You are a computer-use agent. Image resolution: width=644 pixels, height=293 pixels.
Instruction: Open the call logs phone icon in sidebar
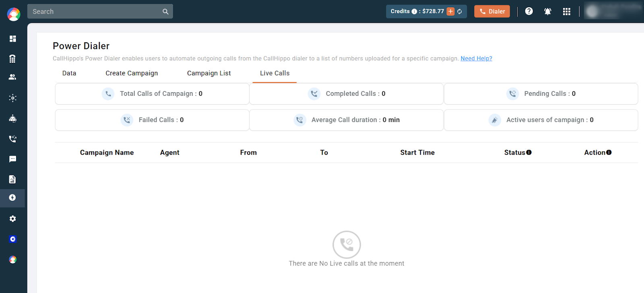13,139
